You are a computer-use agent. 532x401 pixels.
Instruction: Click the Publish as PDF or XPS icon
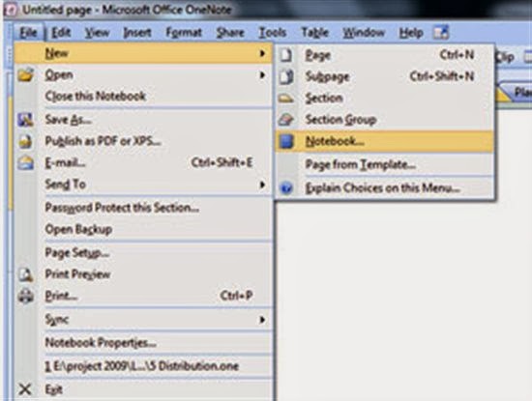(x=26, y=141)
